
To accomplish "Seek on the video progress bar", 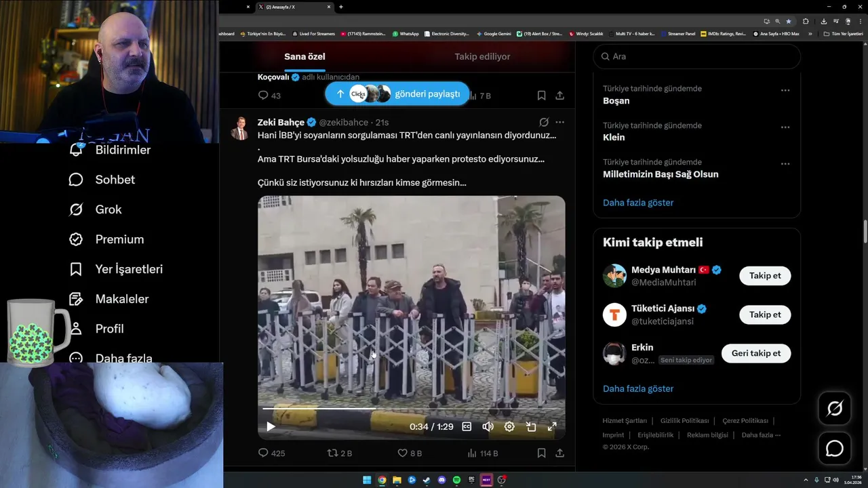I will [411, 409].
